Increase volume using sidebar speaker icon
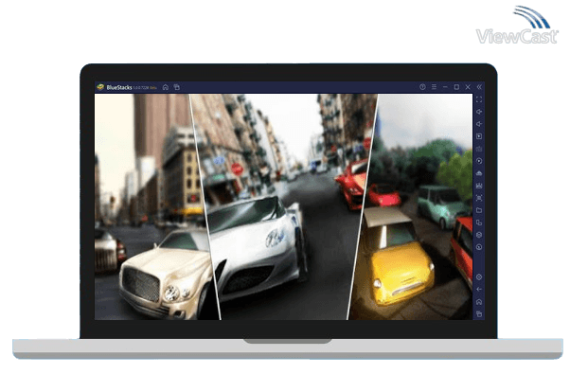The width and height of the screenshot is (570, 392). point(479,112)
